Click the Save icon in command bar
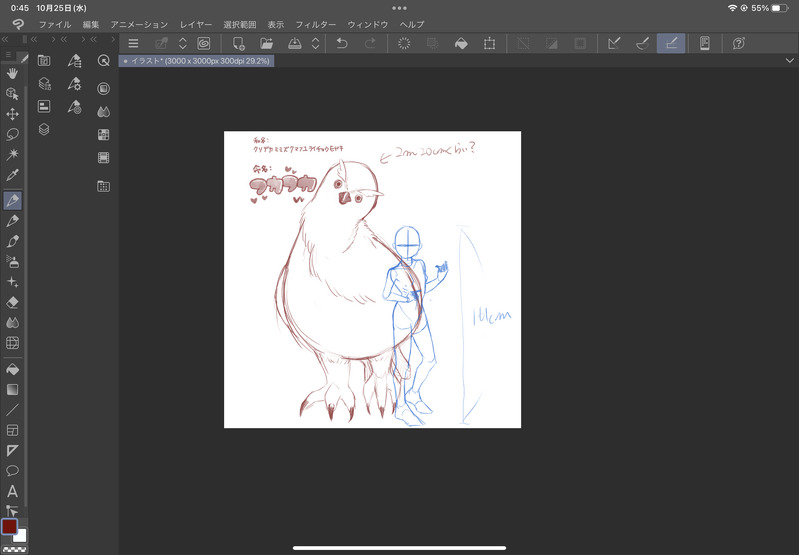799x555 pixels. click(295, 43)
